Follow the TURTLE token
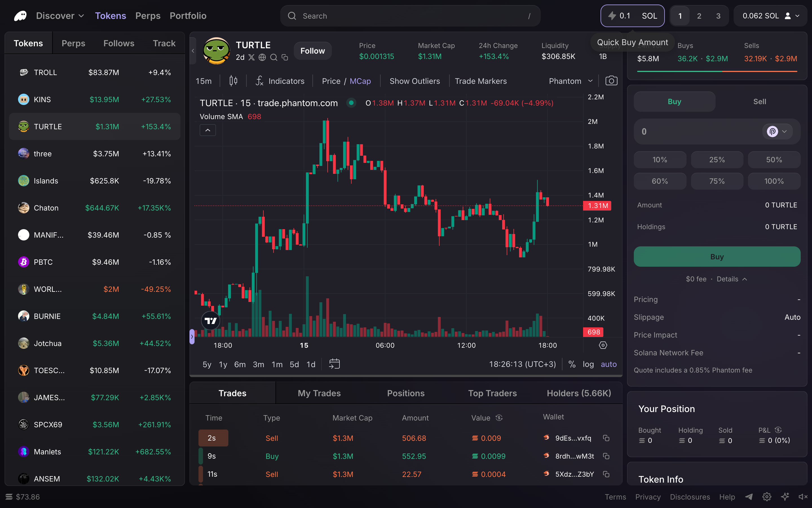 point(312,51)
